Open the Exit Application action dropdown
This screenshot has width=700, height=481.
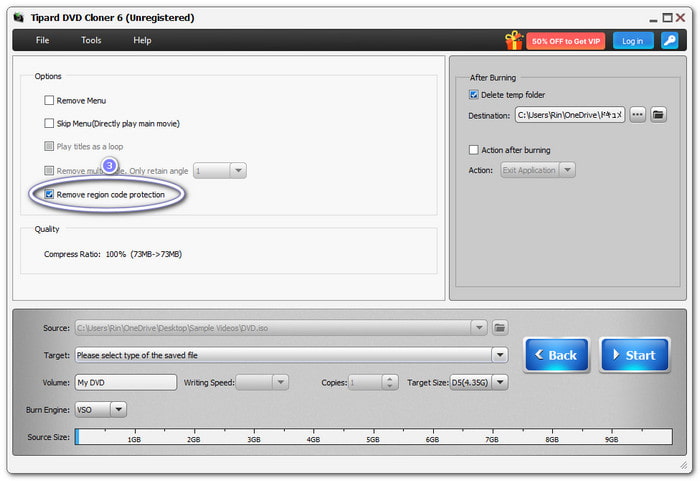(x=567, y=170)
